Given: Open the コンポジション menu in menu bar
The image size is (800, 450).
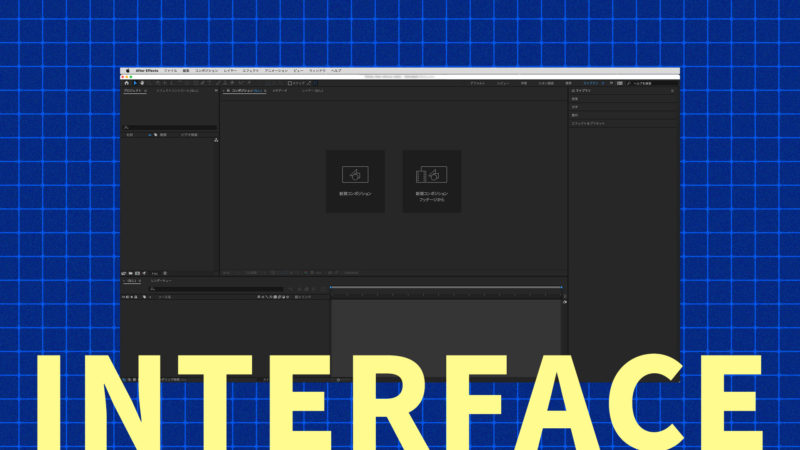Looking at the screenshot, I should pyautogui.click(x=206, y=71).
